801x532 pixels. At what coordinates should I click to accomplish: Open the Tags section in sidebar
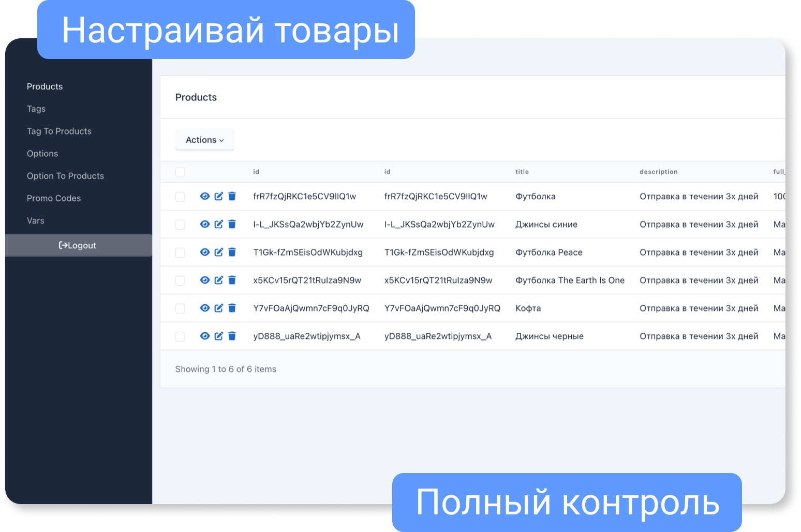click(36, 109)
